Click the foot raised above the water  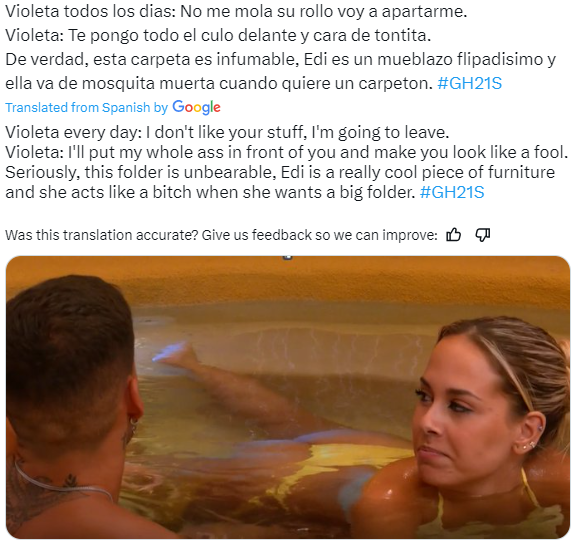[173, 351]
